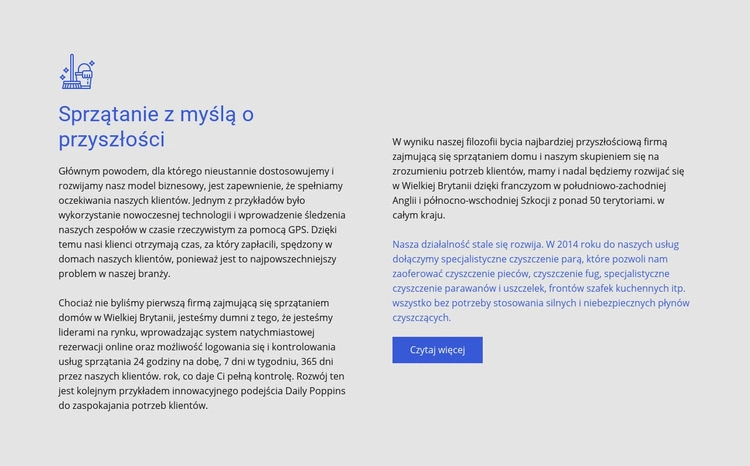
Task: Click the blue paragraph "Nasza działalność stale się rozwija"
Action: click(540, 280)
